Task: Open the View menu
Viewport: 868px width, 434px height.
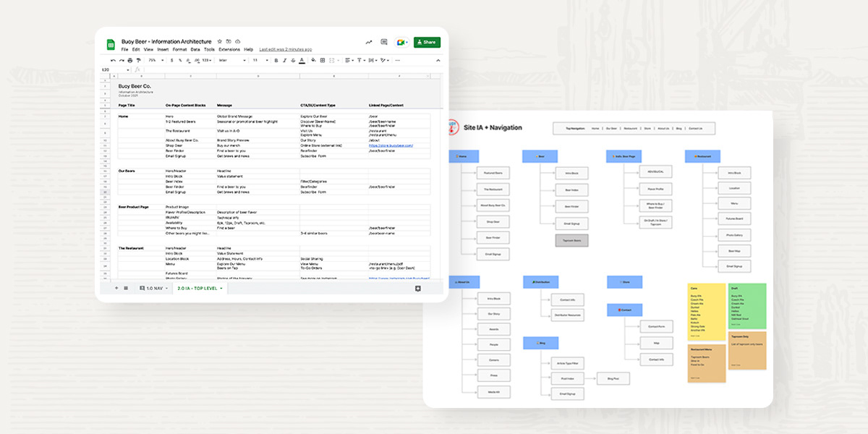Action: (x=148, y=50)
